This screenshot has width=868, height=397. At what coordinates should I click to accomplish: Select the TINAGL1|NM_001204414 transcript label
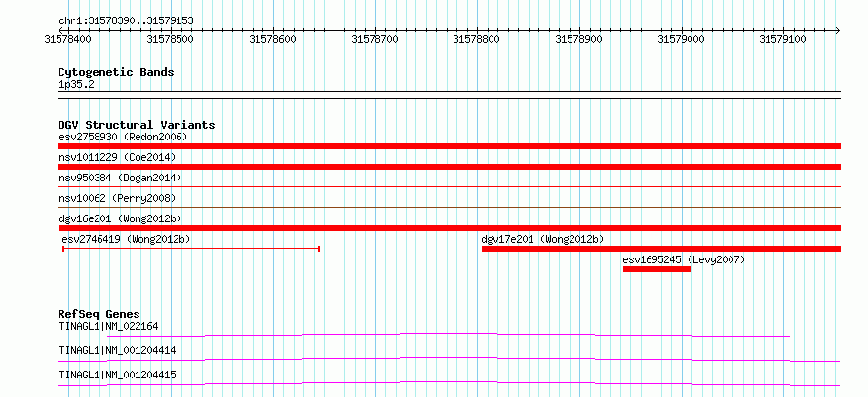point(117,350)
